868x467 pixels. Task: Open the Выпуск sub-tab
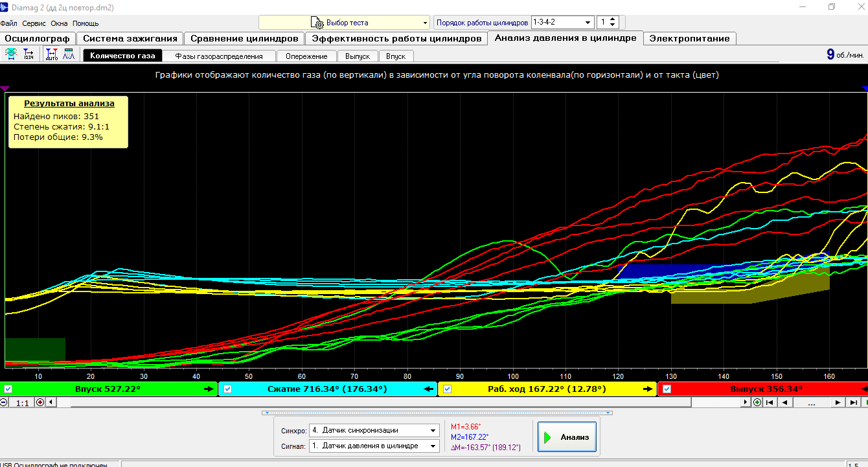(358, 56)
